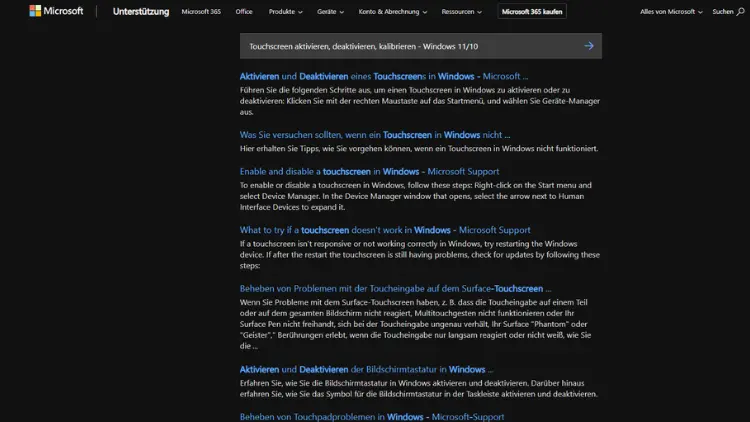This screenshot has height=422, width=750.
Task: Expand the Alles von Microsoft menu
Action: point(671,11)
